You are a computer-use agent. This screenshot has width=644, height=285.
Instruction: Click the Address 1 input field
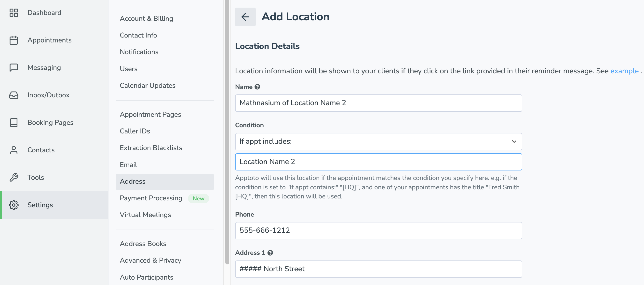coord(378,269)
